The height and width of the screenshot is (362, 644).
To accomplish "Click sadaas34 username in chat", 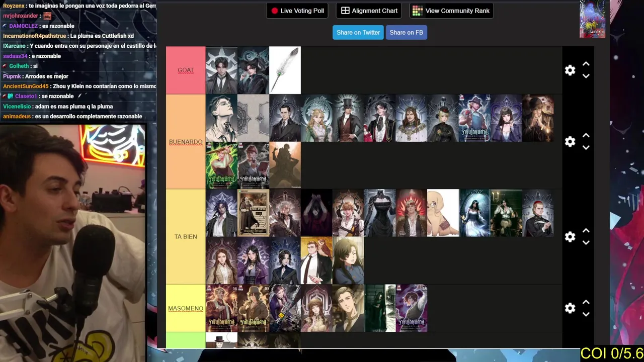I will click(x=15, y=56).
